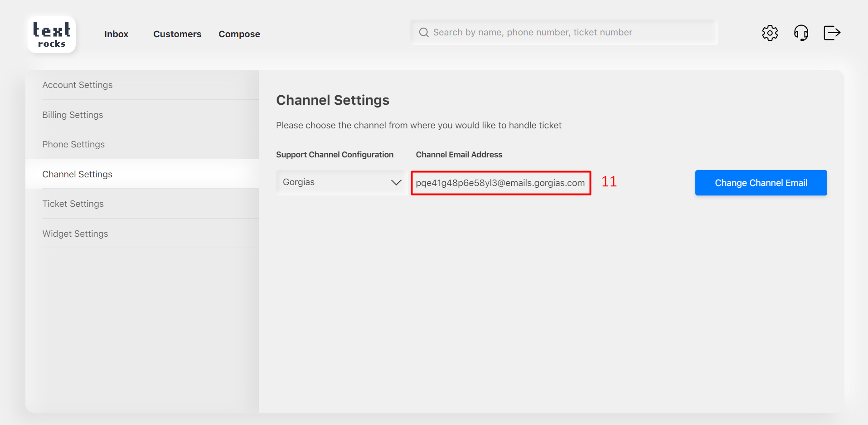The image size is (868, 425).
Task: Open Ticket Settings in the sidebar
Action: click(73, 204)
